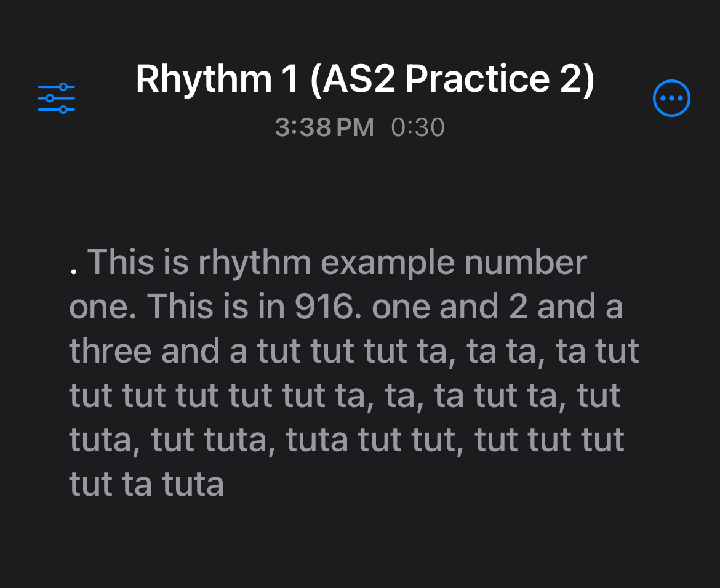Viewport: 720px width, 588px height.
Task: Jump to the word "example" in transcript
Action: click(388, 263)
